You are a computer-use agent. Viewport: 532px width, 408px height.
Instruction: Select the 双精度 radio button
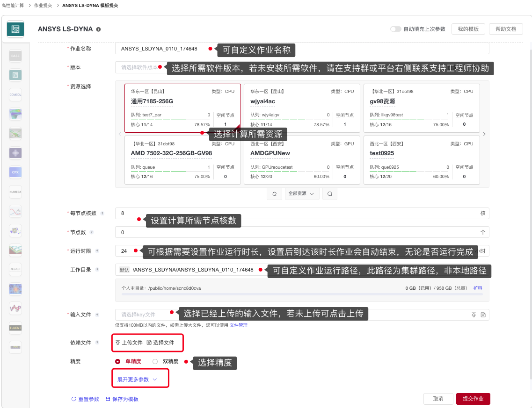tap(155, 361)
